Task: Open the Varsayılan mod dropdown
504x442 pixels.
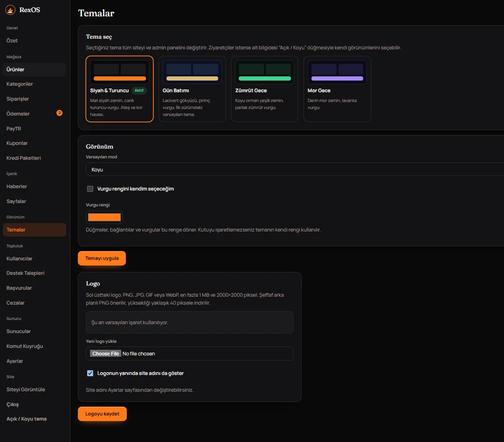Action: [295, 170]
